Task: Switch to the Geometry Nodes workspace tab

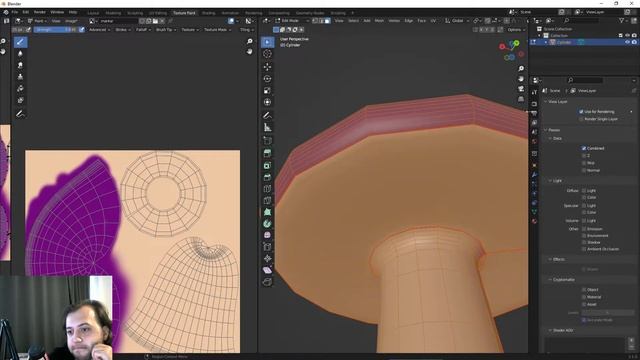Action: coord(310,13)
